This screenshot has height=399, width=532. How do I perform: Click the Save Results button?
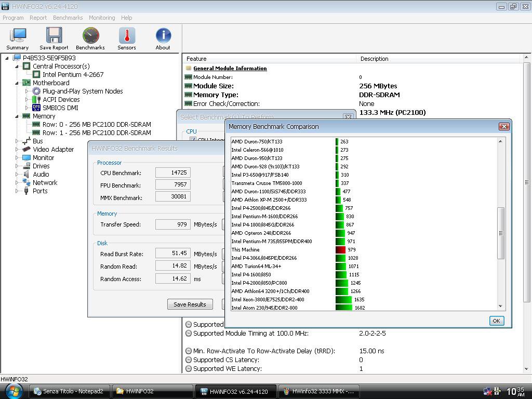click(x=190, y=304)
